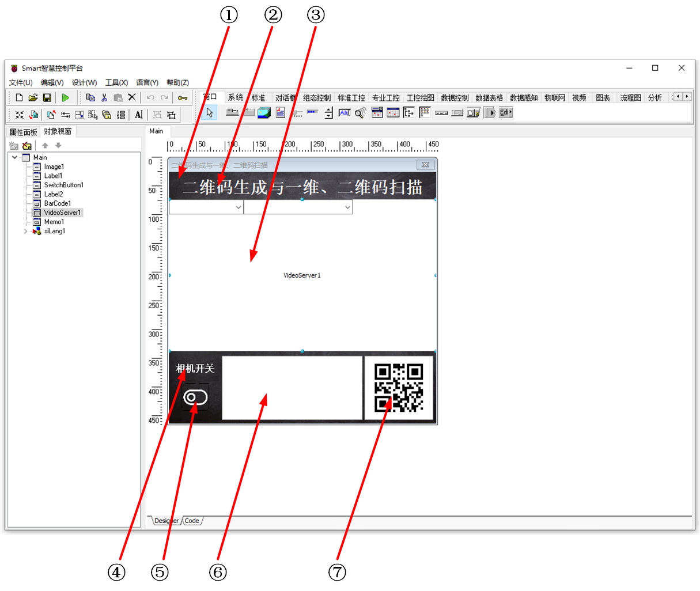
Task: Pick the document page component icon
Action: pos(281,112)
